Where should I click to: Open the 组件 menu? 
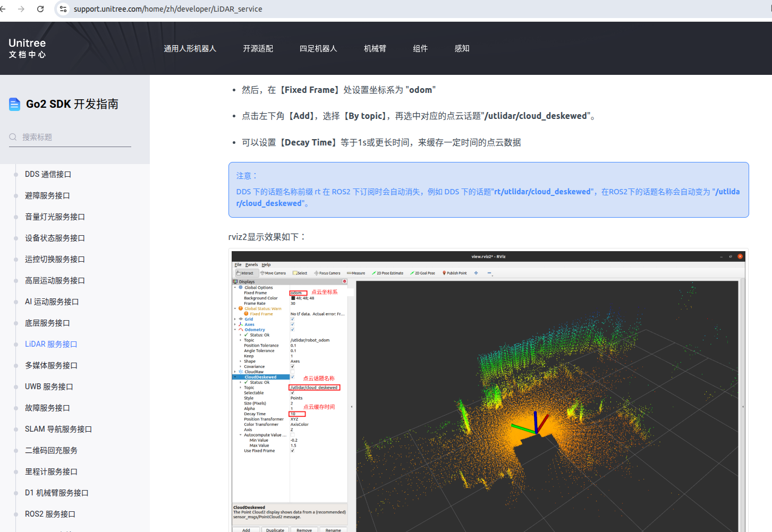(x=420, y=48)
